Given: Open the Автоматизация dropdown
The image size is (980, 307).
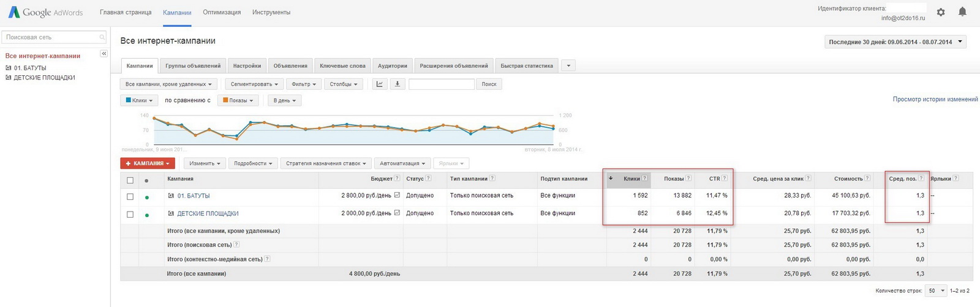Looking at the screenshot, I should [402, 163].
